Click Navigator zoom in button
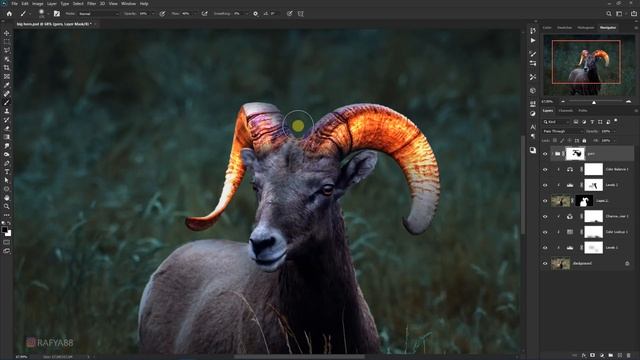The width and height of the screenshot is (640, 360). pos(628,102)
